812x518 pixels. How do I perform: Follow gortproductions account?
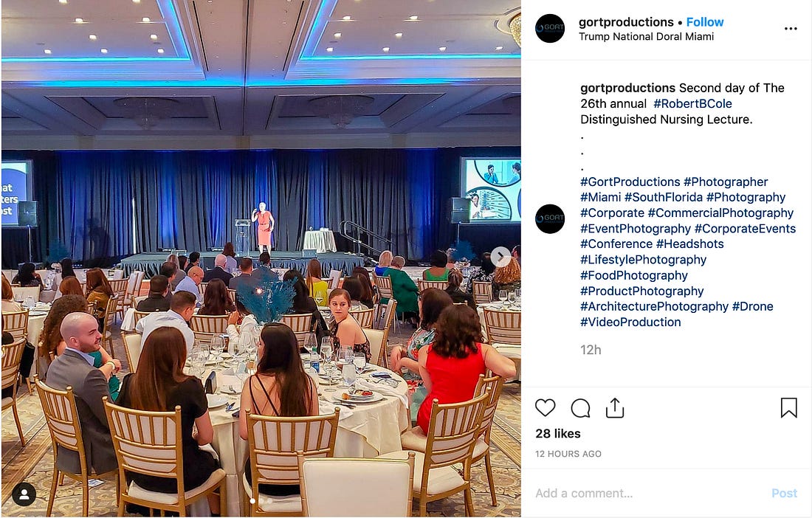[x=705, y=22]
